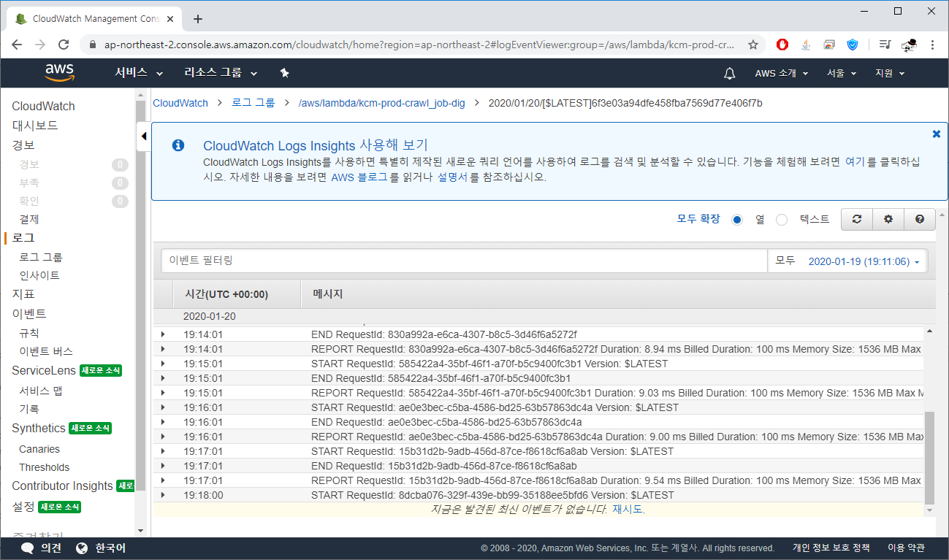This screenshot has height=560, width=949.
Task: Click the browser back arrow
Action: point(17,45)
